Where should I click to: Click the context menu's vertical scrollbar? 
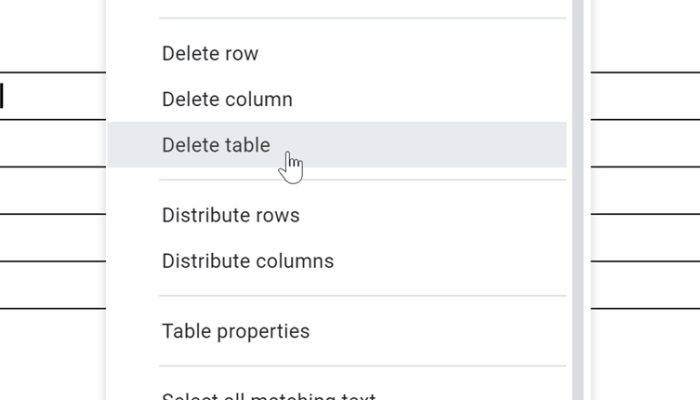point(577,200)
